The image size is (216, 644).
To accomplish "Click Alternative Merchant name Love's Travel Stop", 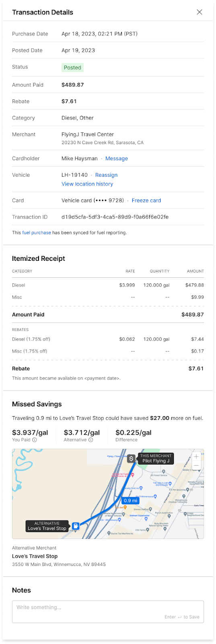I will (35, 556).
